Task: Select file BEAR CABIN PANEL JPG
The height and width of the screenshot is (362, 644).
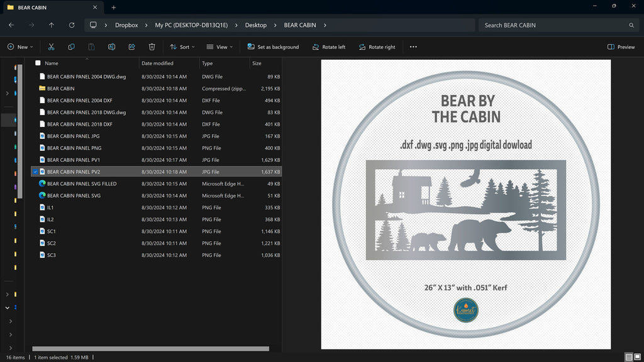Action: [156, 136]
